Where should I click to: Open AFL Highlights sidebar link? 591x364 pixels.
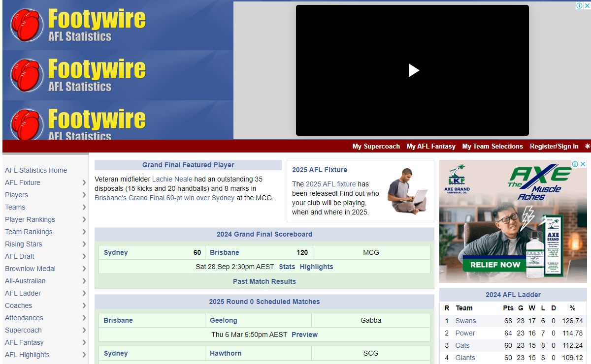click(27, 355)
